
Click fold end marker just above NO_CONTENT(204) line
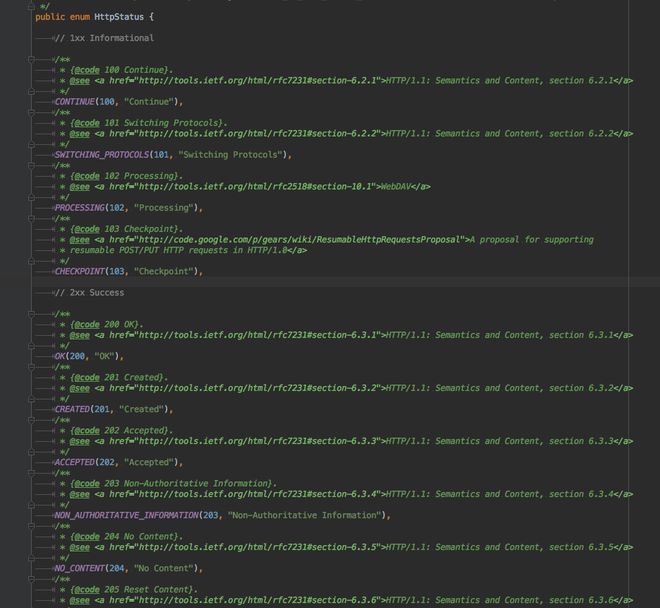click(31, 558)
